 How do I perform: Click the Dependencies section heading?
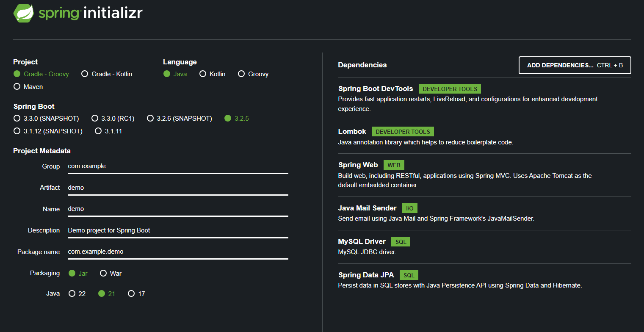(x=362, y=65)
